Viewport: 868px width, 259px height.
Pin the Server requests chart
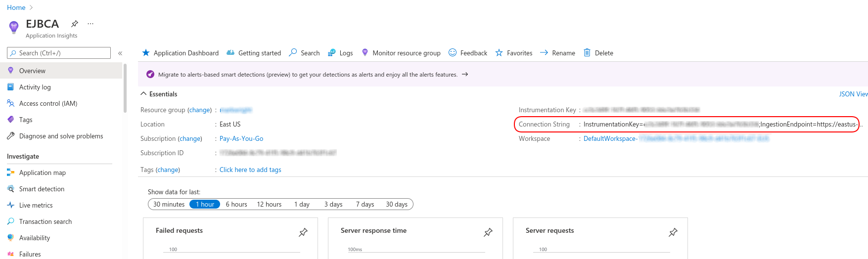click(673, 232)
